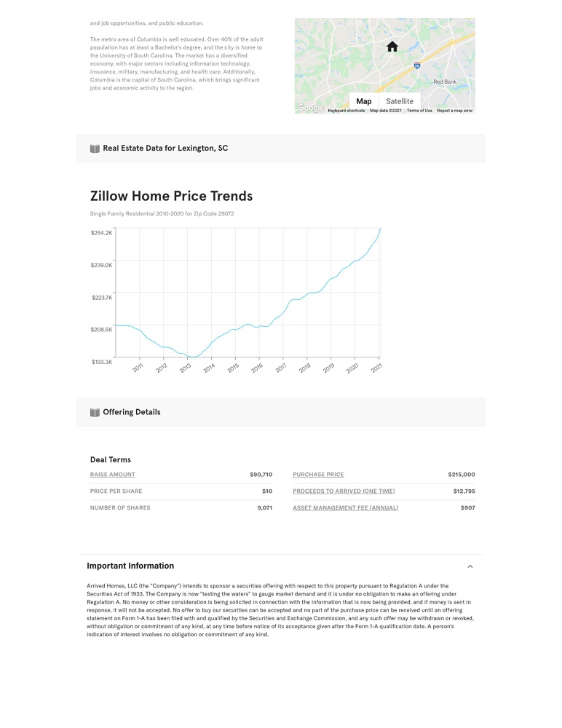The width and height of the screenshot is (562, 728).
Task: Click the book icon beside Offering Details
Action: 95,412
